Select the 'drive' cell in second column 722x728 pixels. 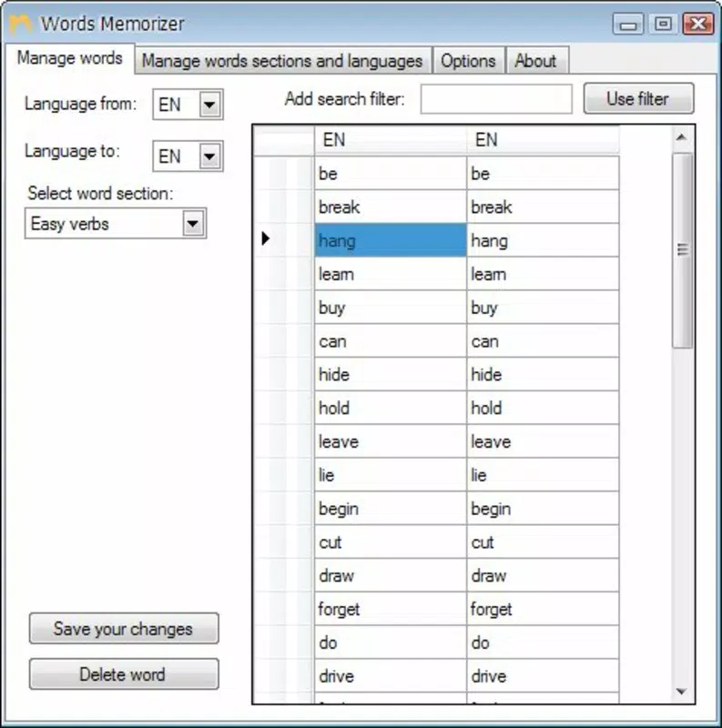[543, 675]
